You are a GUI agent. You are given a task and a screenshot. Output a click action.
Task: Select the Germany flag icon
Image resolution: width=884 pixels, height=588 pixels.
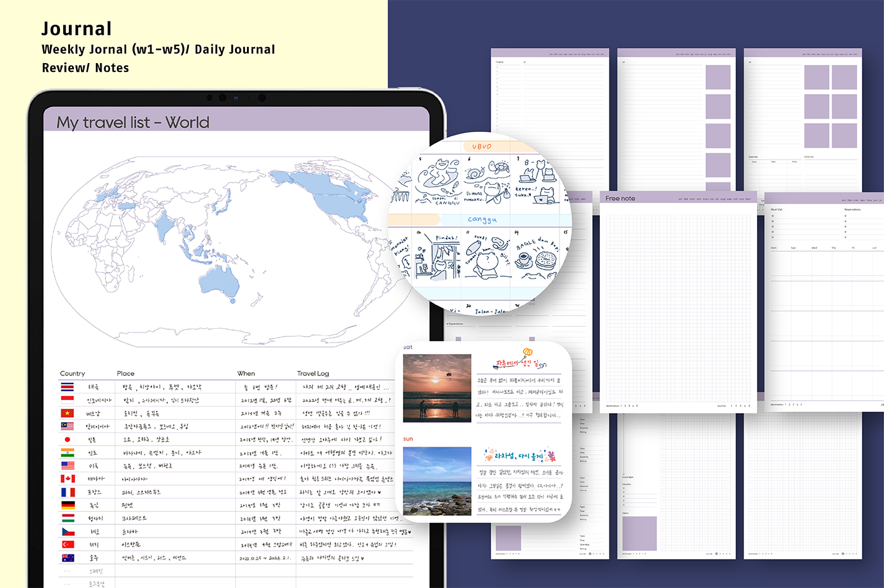click(x=68, y=505)
